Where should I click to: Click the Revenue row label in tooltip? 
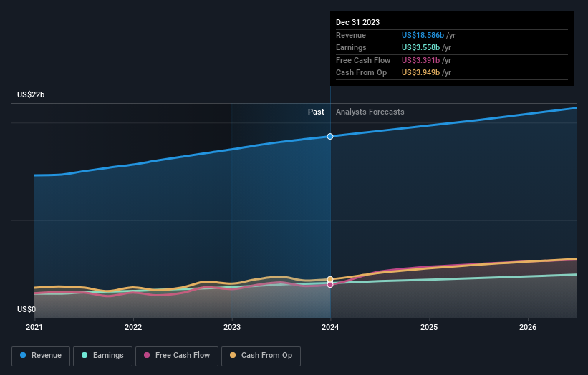[351, 35]
